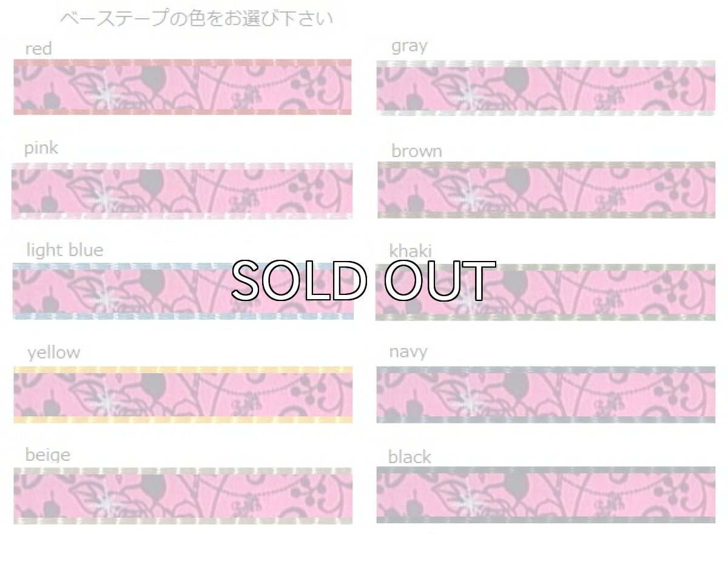728x562 pixels.
Task: Pick the black base tape swatch
Action: (546, 495)
